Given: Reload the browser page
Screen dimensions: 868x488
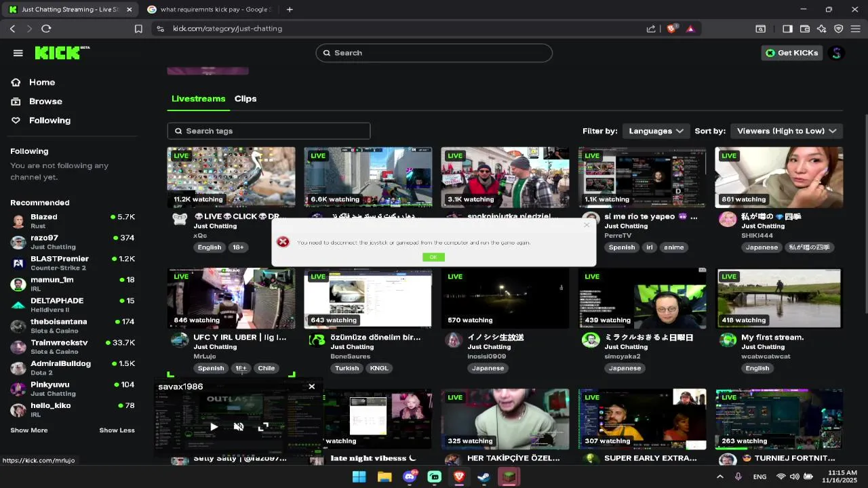Looking at the screenshot, I should pos(46,28).
